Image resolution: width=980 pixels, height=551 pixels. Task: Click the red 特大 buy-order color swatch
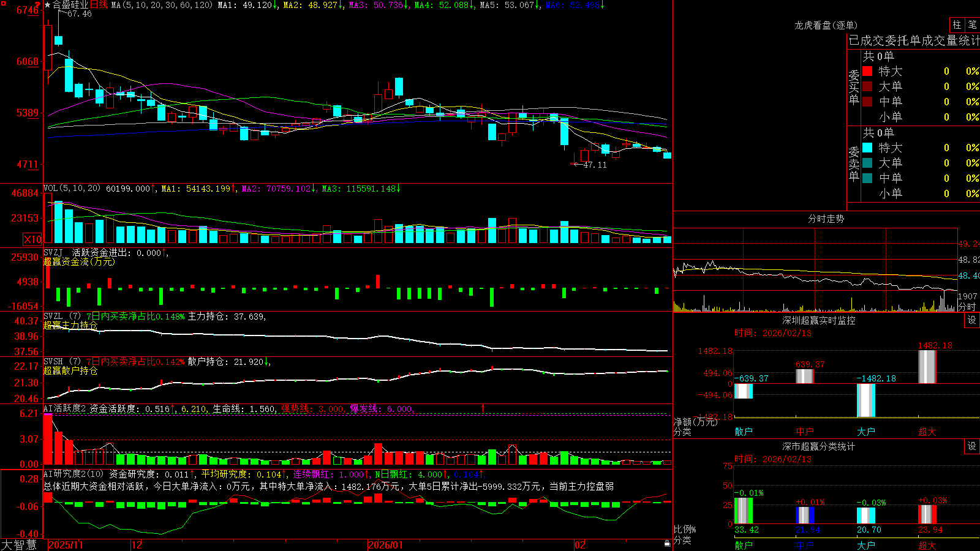pos(867,71)
